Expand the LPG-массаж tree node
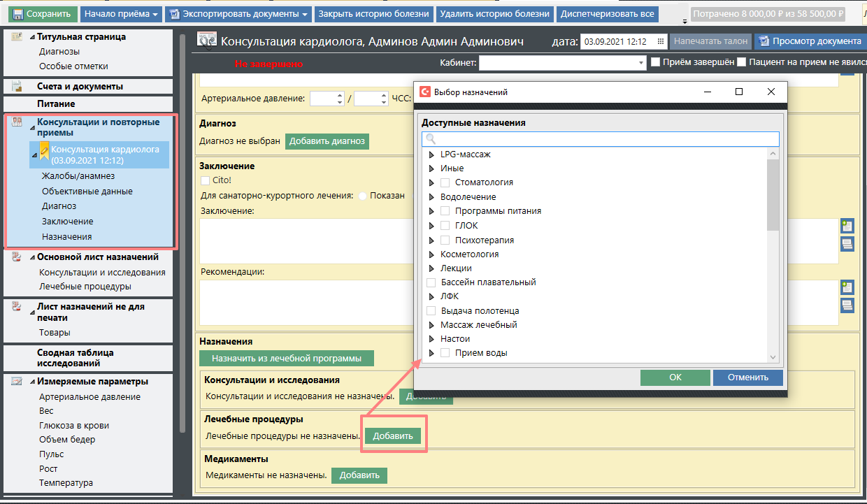Image resolution: width=867 pixels, height=504 pixels. pos(431,154)
